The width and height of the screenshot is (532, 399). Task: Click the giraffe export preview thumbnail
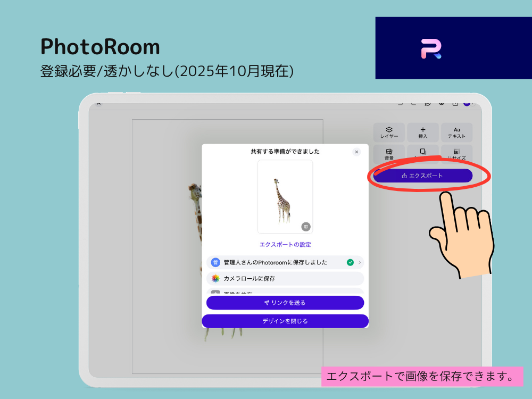285,196
